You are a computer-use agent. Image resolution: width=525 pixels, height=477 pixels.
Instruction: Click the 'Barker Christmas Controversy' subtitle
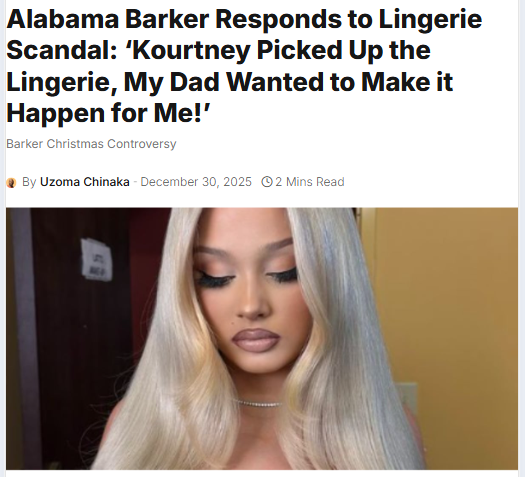(x=91, y=144)
